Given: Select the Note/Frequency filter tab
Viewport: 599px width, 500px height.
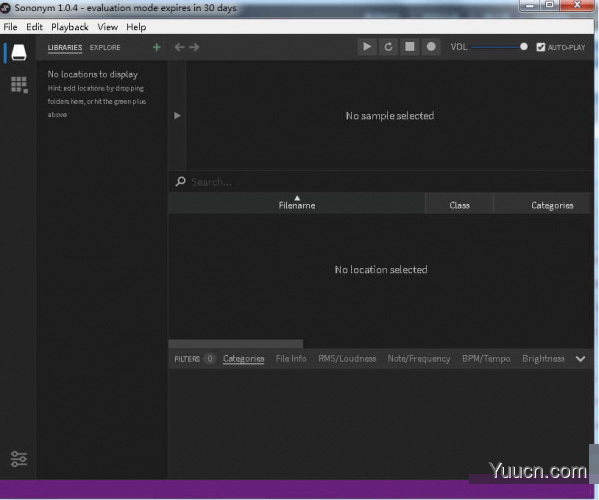Looking at the screenshot, I should point(419,359).
